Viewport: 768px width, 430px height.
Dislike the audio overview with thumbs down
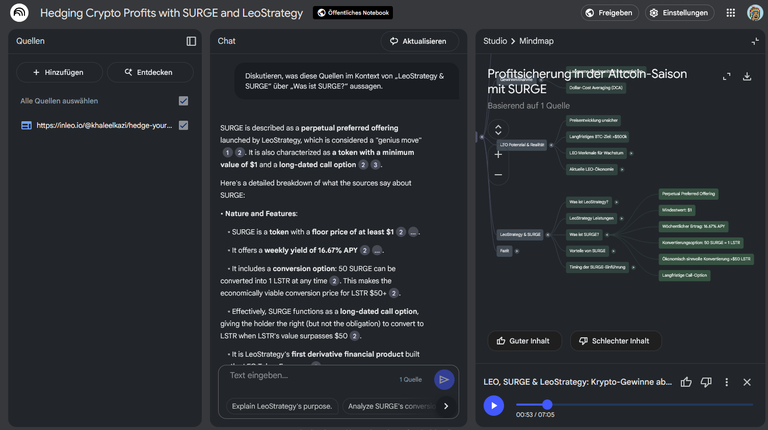tap(706, 382)
